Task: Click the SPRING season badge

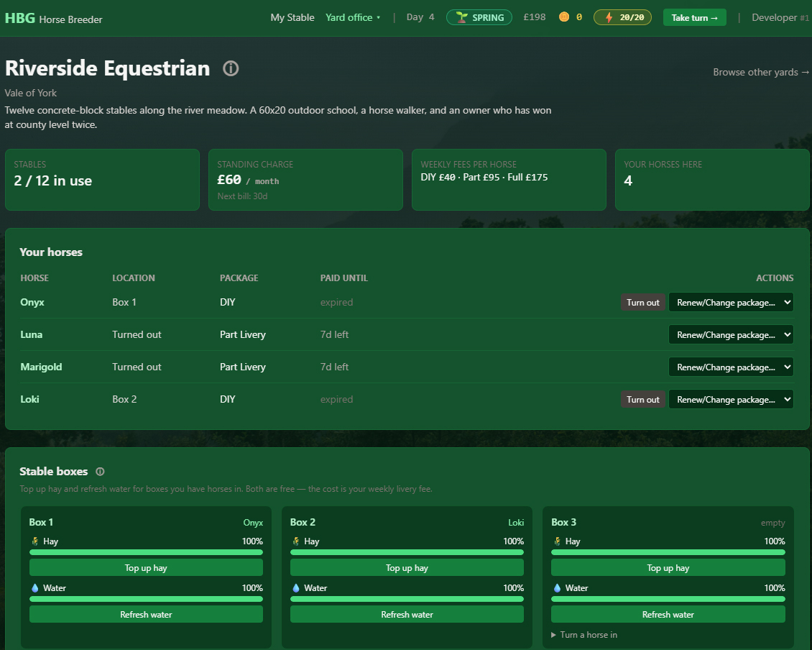Action: pyautogui.click(x=479, y=17)
